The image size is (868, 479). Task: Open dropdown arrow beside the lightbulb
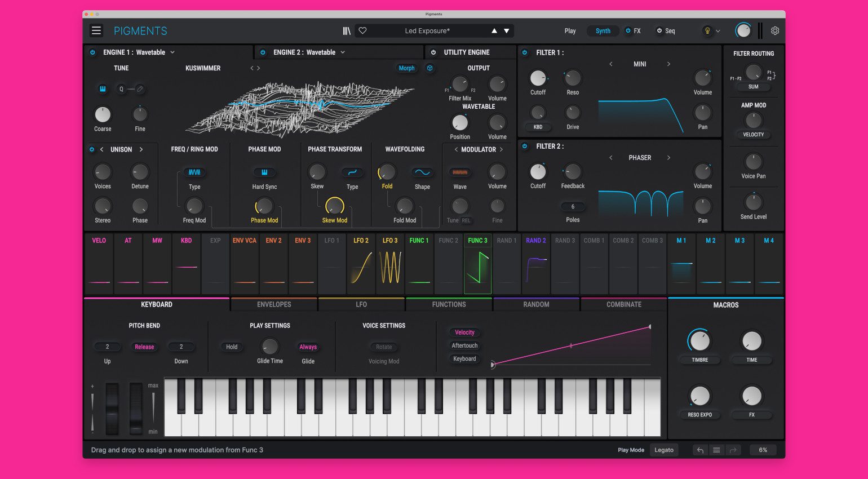coord(718,31)
